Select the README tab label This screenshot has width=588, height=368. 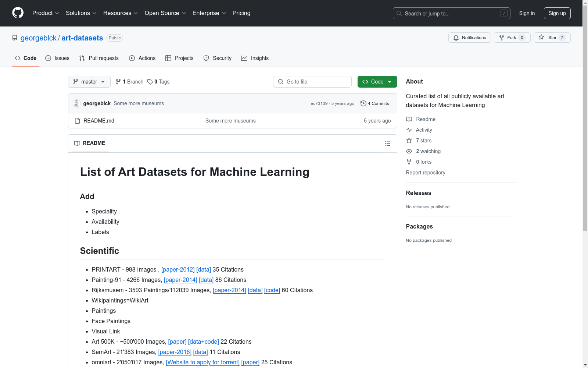(90, 143)
